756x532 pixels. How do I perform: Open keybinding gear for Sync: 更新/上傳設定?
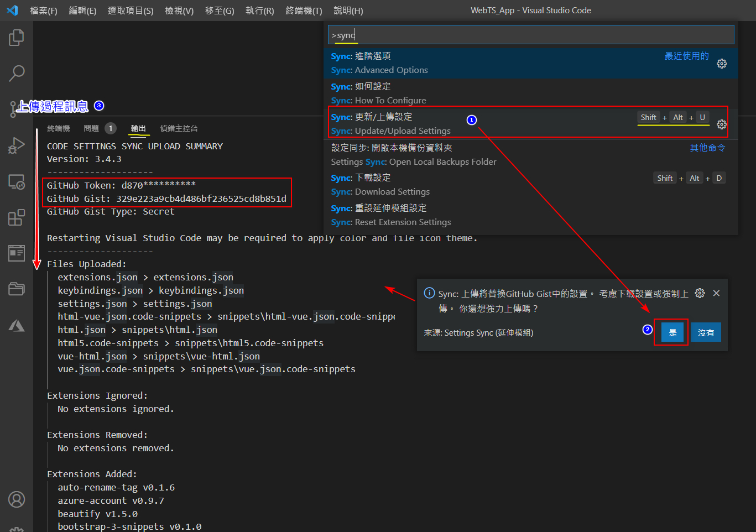[722, 124]
